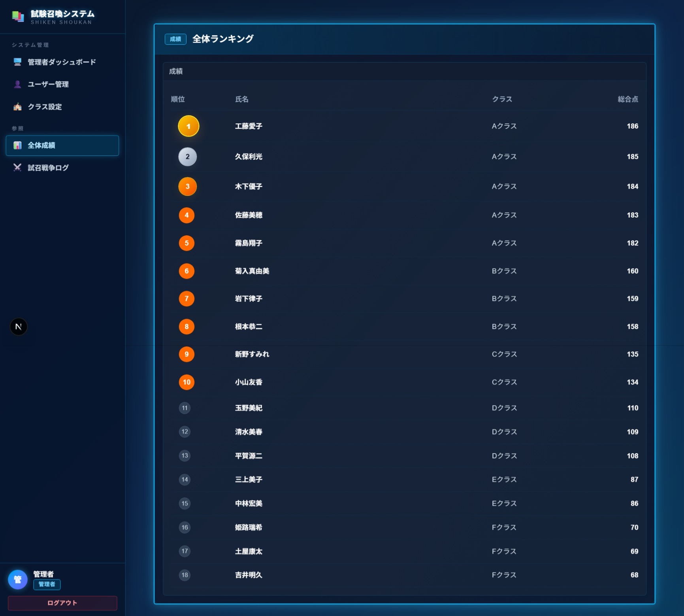
Task: Open 管理者ダッシュボード menu item
Action: click(62, 62)
